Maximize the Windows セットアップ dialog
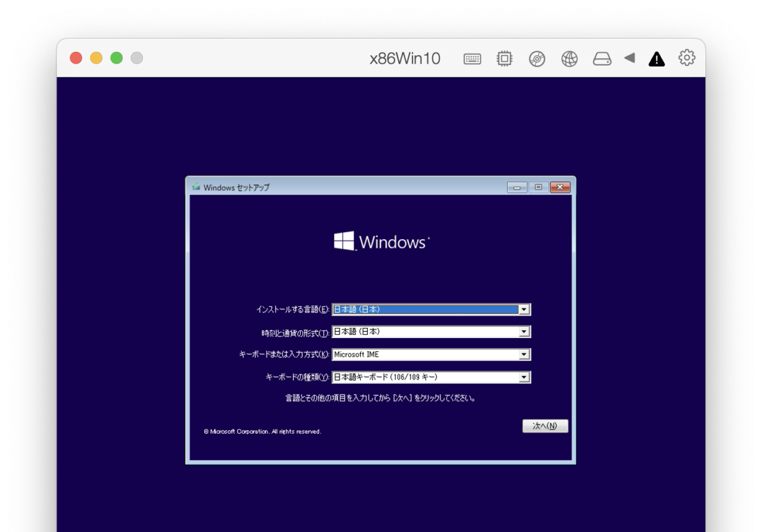This screenshot has width=762, height=532. (538, 187)
